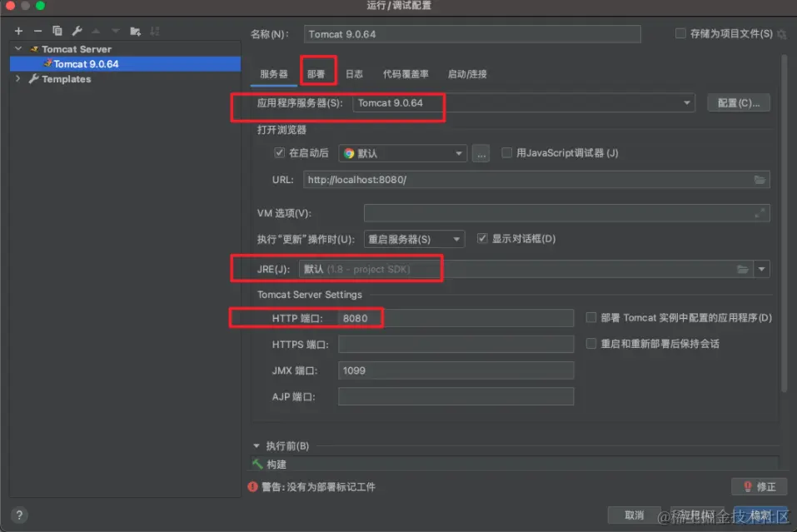Viewport: 797px width, 532px height.
Task: Toggle the 在启动后 checkbox
Action: click(279, 152)
